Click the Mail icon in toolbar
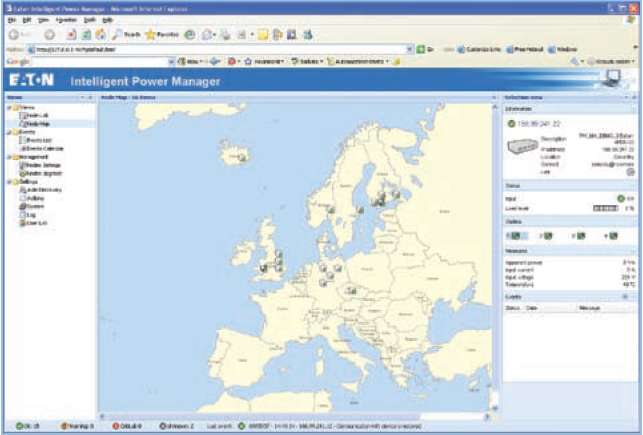Image resolution: width=643 pixels, height=435 pixels. 207,35
